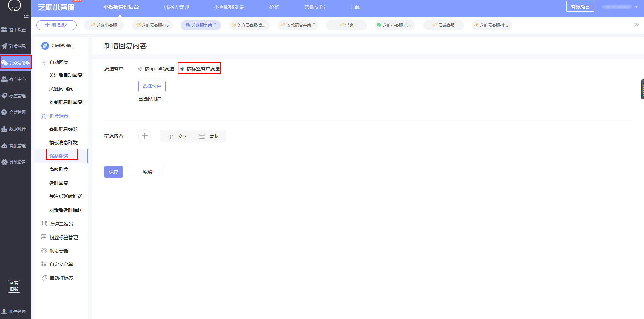Click 保存 button

click(x=114, y=172)
